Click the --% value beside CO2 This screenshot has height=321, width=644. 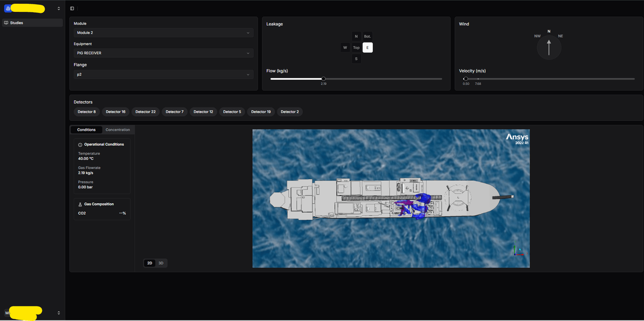coord(122,213)
